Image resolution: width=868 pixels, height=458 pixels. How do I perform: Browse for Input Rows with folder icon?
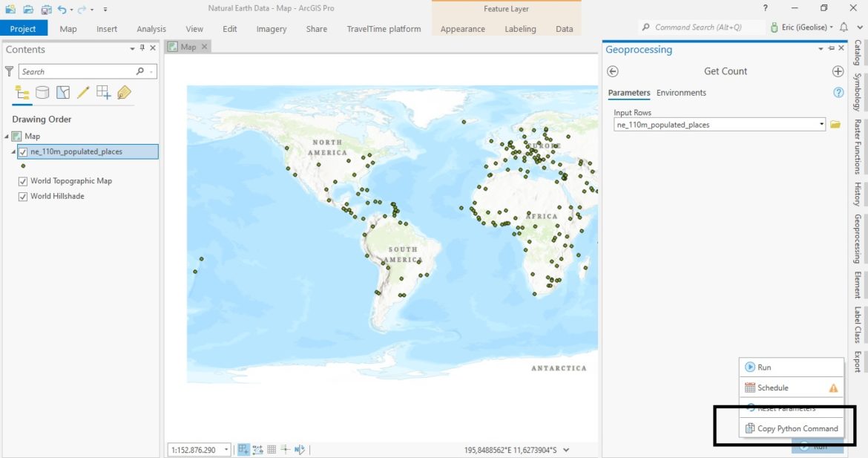tap(835, 125)
